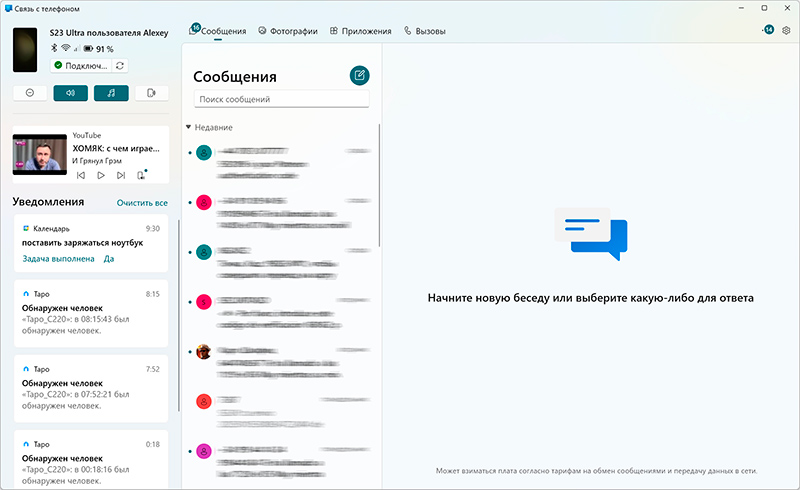
Task: Compose a new message with the pencil icon
Action: click(359, 75)
